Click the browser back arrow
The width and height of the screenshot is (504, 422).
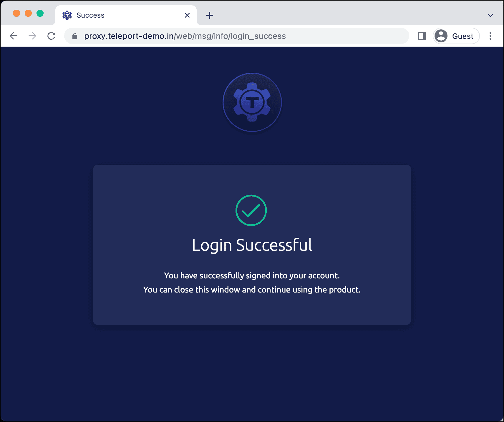pyautogui.click(x=14, y=36)
